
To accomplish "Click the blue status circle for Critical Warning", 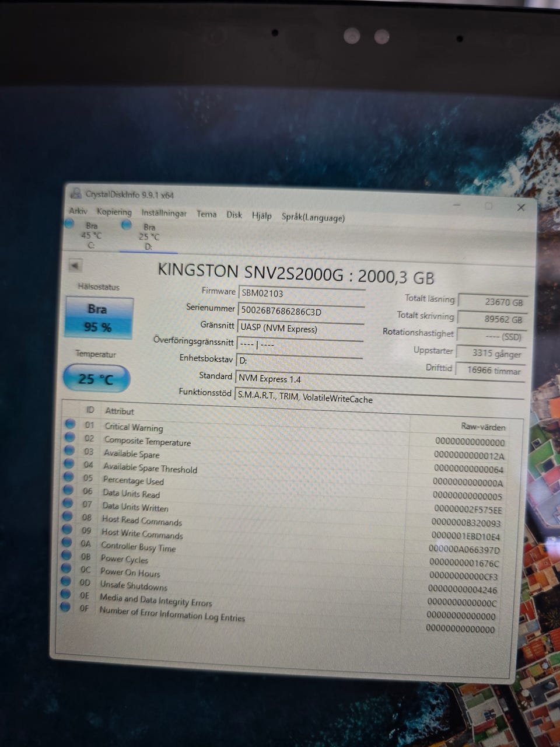I will (70, 424).
